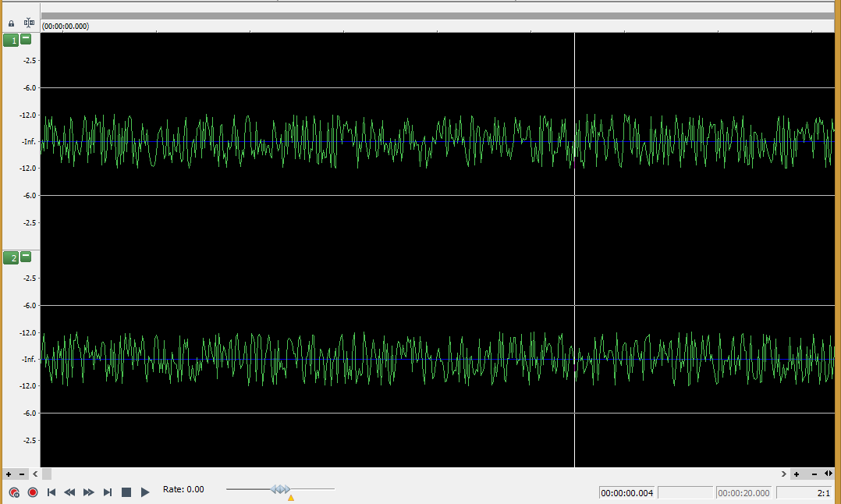
Task: Click the bottom-left level zoom in plus button
Action: click(9, 474)
